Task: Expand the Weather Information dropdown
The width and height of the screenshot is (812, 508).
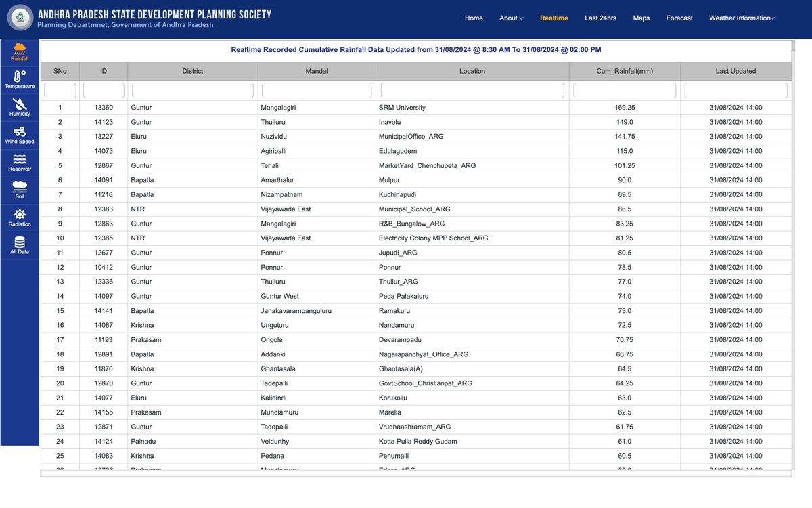Action: click(x=742, y=18)
